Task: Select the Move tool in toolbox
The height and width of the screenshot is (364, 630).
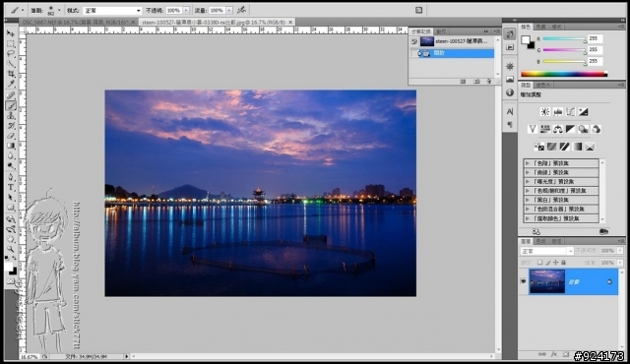Action: tap(11, 33)
